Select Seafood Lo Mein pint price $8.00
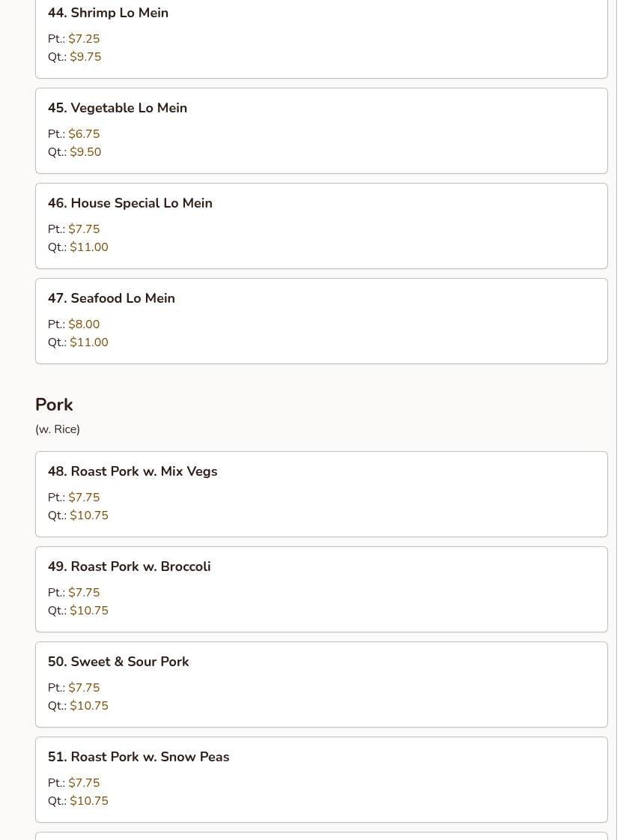632x840 pixels. (84, 324)
